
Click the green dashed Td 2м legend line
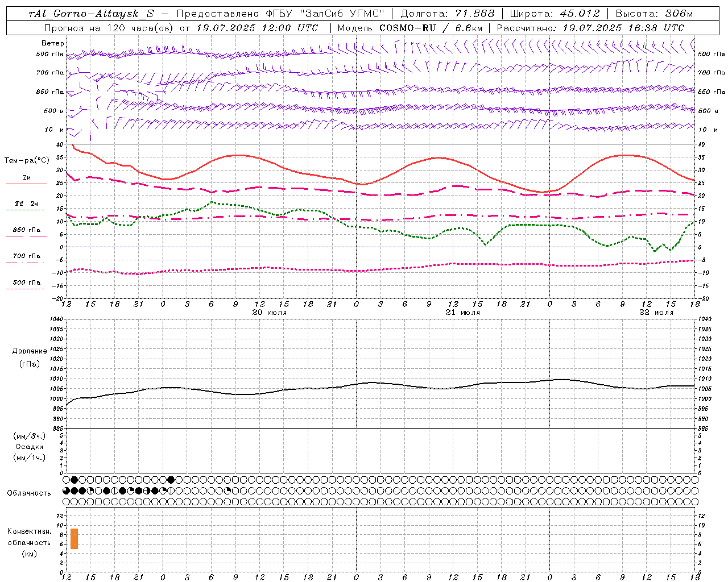26,210
